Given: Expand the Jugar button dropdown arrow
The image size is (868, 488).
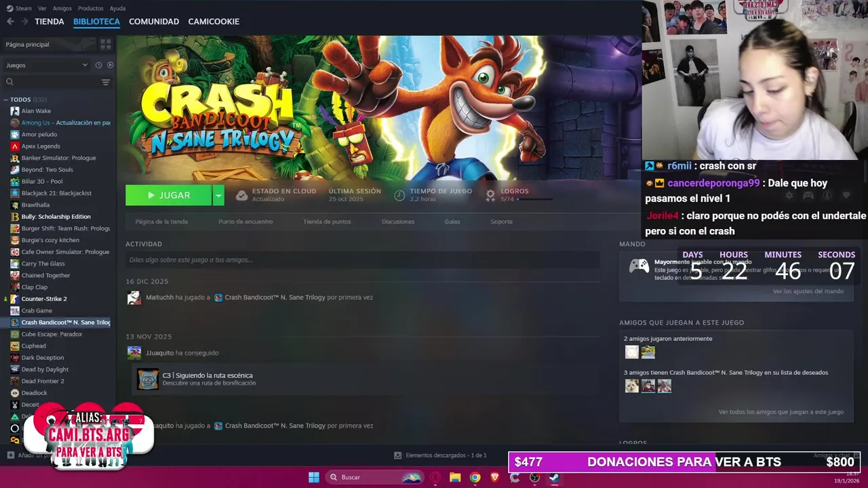Looking at the screenshot, I should point(218,195).
